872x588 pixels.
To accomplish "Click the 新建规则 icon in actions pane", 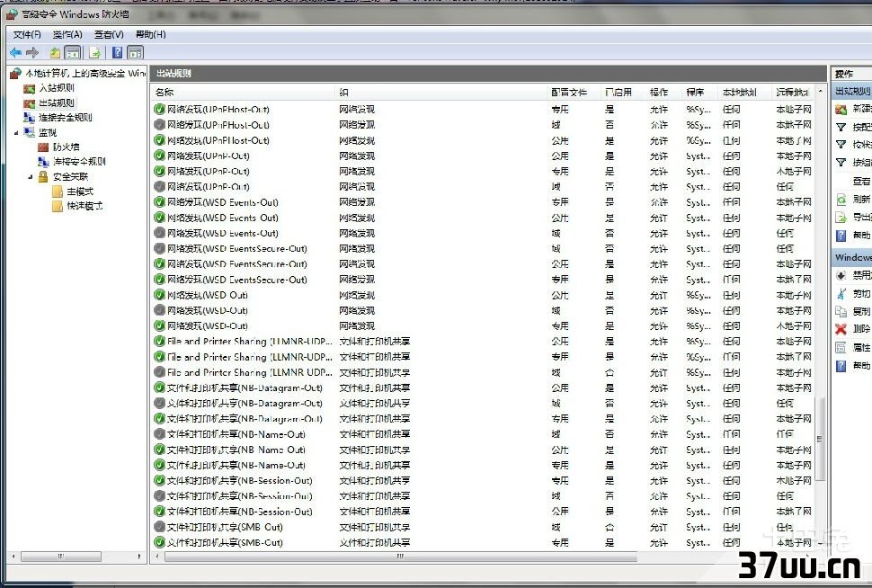I will pyautogui.click(x=841, y=110).
